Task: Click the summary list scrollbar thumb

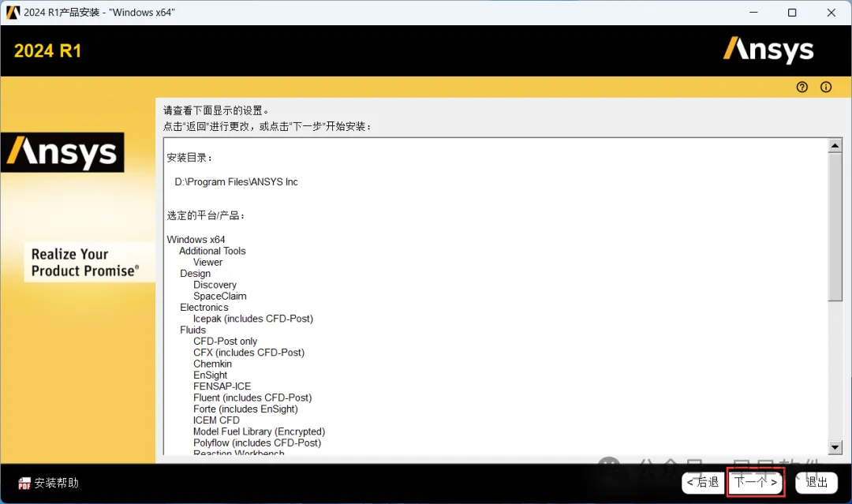Action: coord(835,227)
